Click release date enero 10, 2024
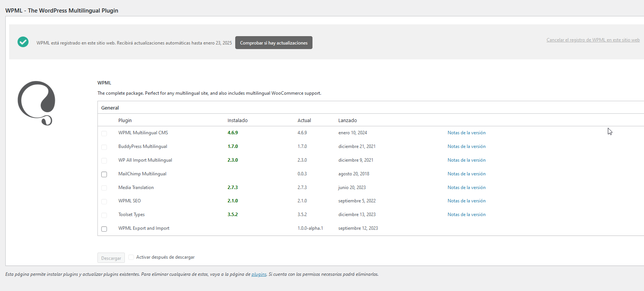Viewport: 644px width, 291px height. click(x=352, y=133)
